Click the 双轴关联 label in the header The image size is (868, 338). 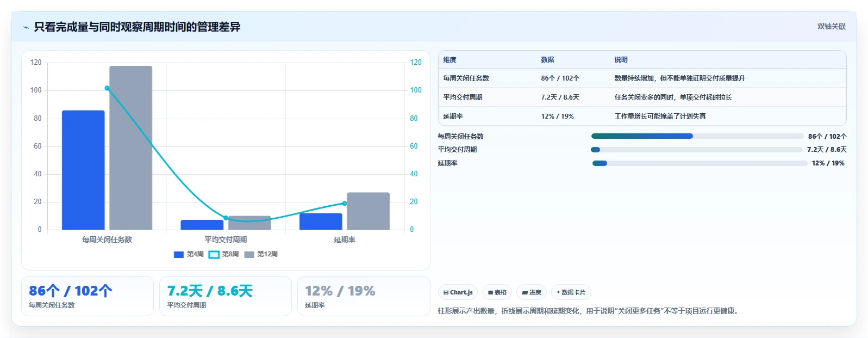(x=832, y=26)
